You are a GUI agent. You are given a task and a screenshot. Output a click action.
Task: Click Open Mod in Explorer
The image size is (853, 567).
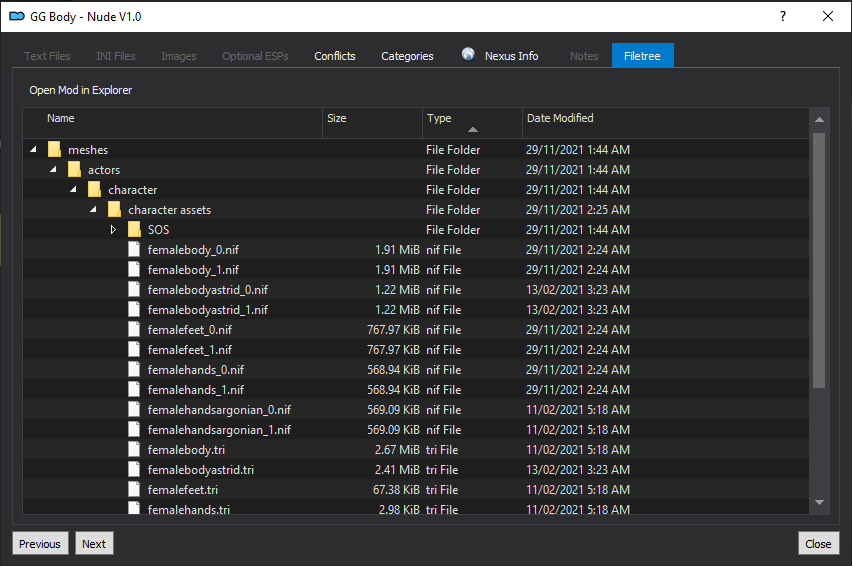(x=81, y=90)
